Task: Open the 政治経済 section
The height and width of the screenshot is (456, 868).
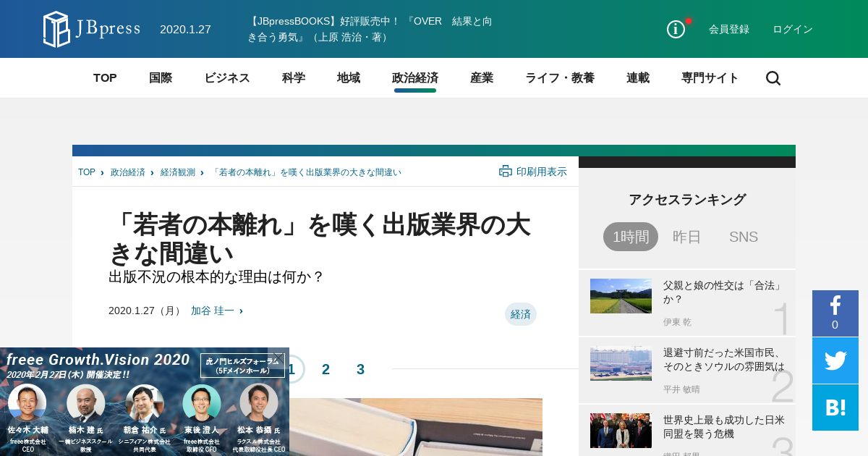Action: point(415,78)
